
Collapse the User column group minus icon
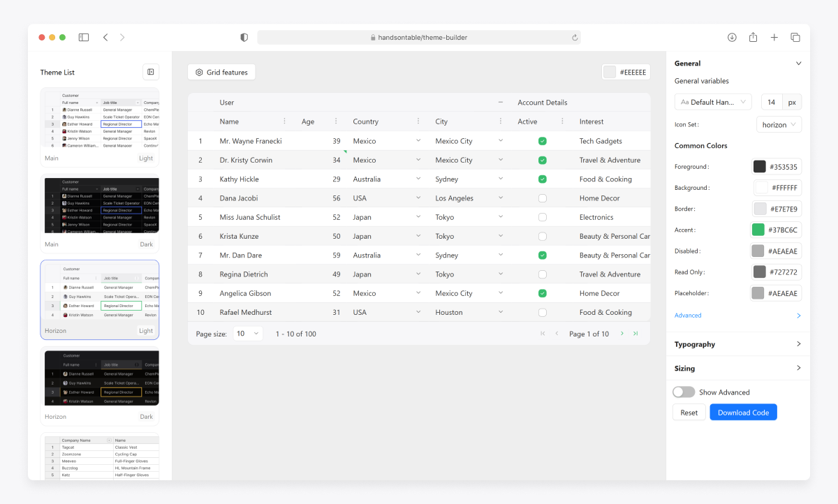[501, 103]
